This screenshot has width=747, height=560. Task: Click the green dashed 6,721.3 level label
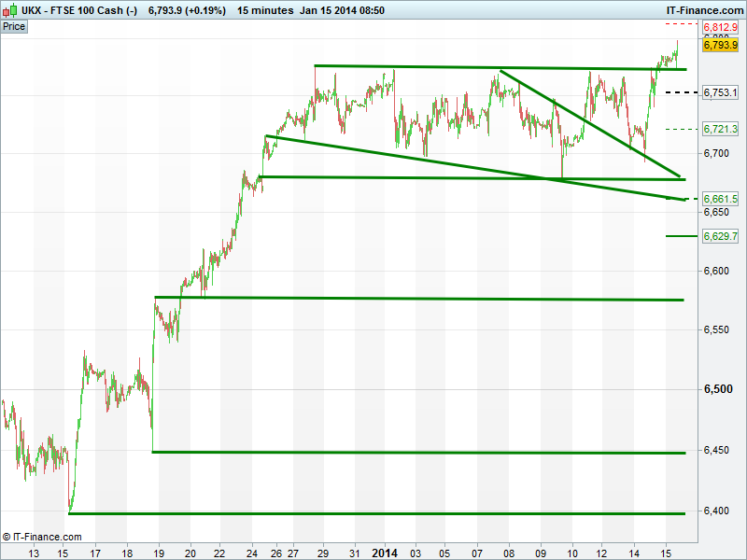[x=720, y=129]
